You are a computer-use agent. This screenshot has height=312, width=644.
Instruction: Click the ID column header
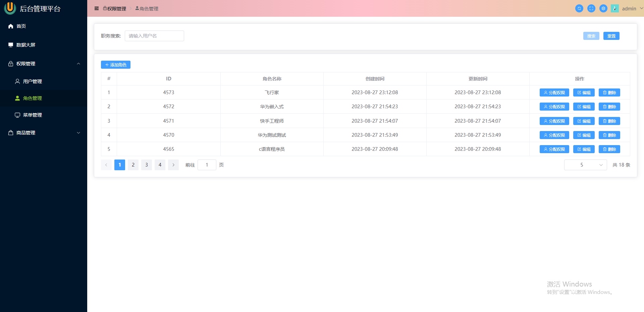[x=169, y=79]
